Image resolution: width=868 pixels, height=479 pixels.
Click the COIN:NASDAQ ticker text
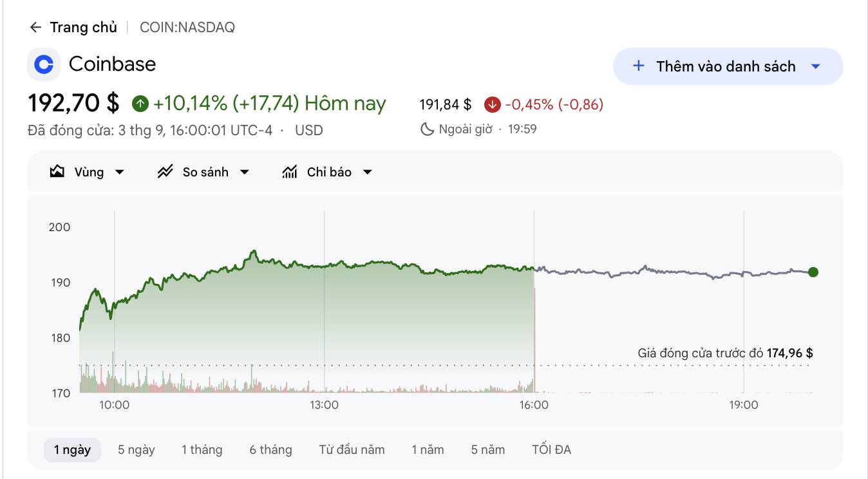tap(187, 28)
